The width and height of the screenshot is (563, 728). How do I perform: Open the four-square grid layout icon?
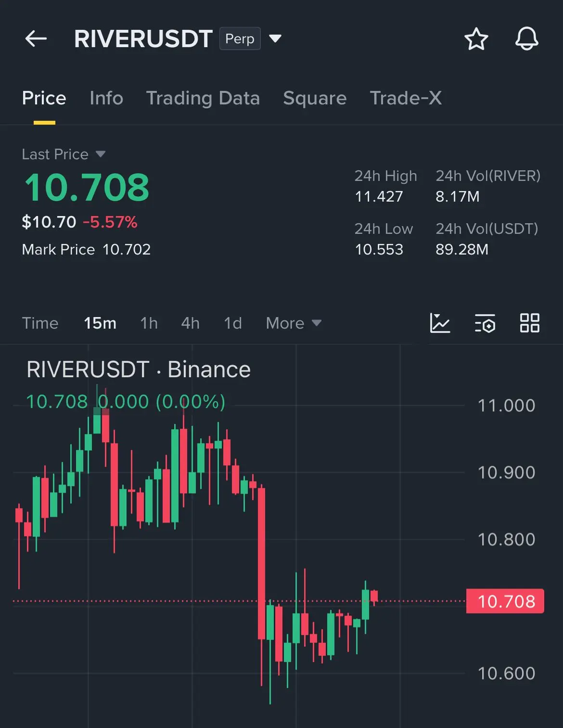[530, 323]
